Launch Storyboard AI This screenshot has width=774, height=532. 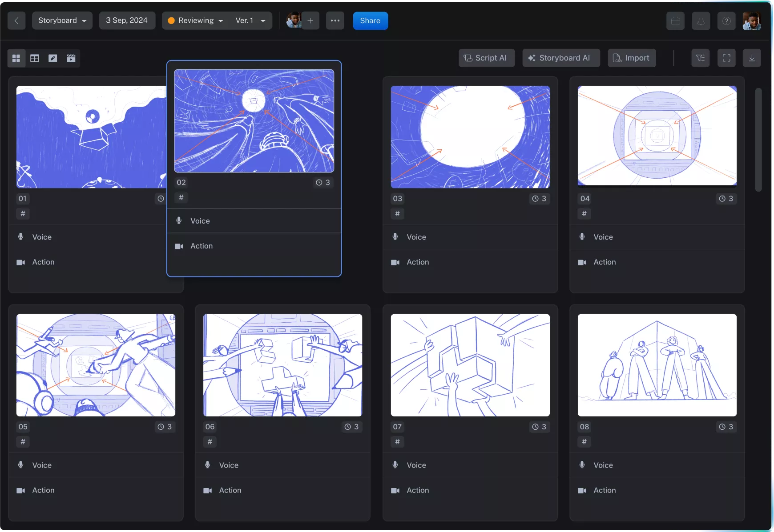click(x=560, y=58)
